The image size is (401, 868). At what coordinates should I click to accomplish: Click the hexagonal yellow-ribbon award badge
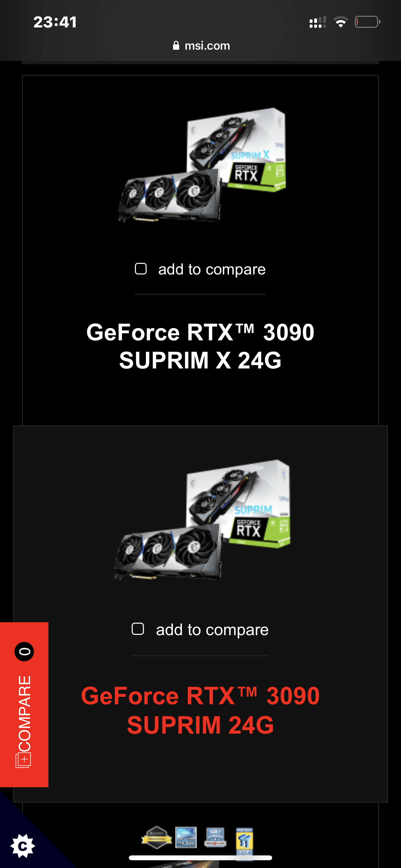tap(157, 837)
